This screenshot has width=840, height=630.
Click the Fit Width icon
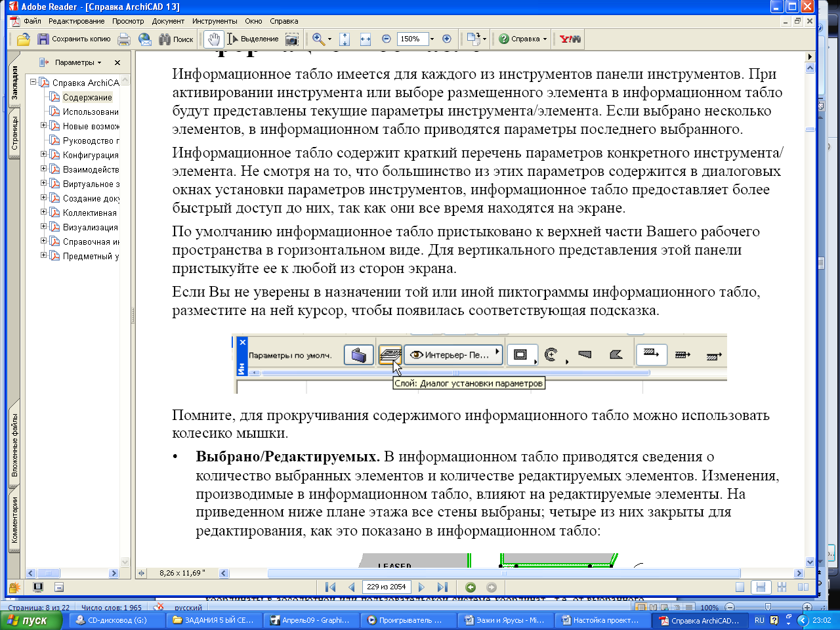point(366,39)
